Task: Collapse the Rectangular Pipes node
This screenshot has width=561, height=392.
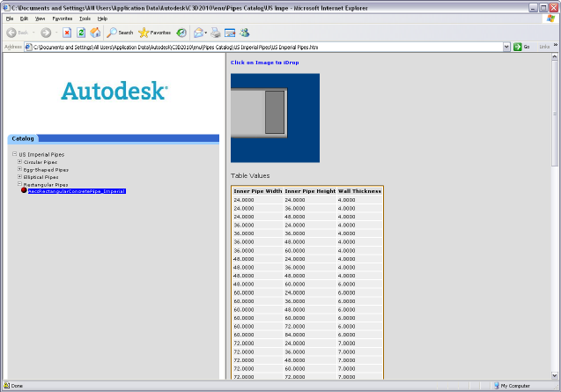Action: 19,184
